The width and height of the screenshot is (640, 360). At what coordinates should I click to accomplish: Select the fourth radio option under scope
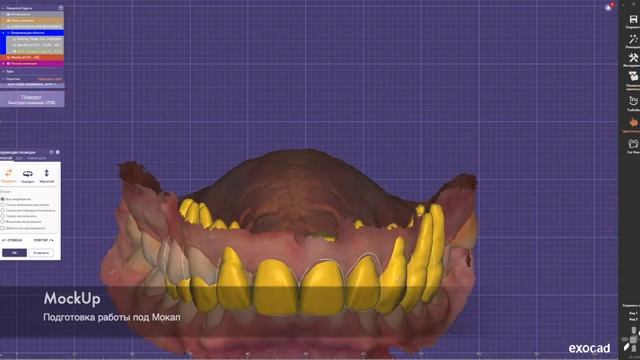[3, 216]
